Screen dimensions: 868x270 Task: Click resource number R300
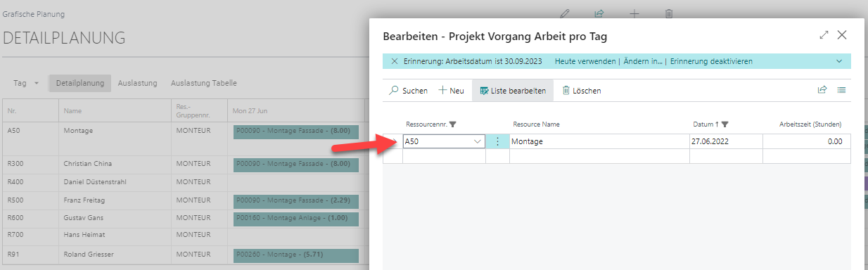[15, 164]
